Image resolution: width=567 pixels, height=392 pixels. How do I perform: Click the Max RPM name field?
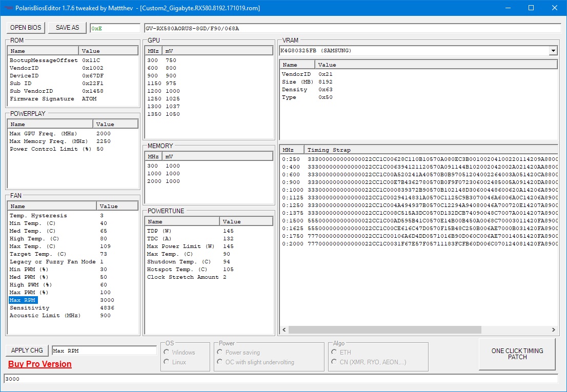(x=104, y=350)
